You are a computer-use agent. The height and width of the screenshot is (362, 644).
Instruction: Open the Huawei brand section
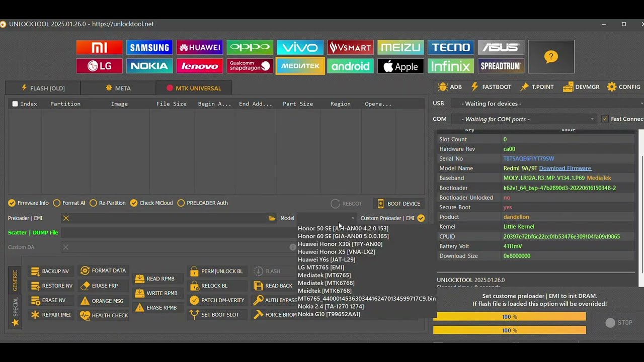point(200,47)
